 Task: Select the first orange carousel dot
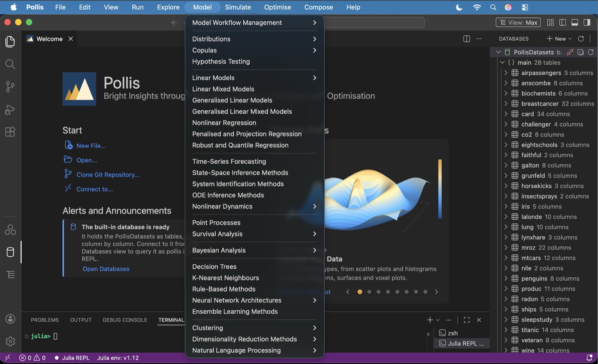click(x=360, y=292)
